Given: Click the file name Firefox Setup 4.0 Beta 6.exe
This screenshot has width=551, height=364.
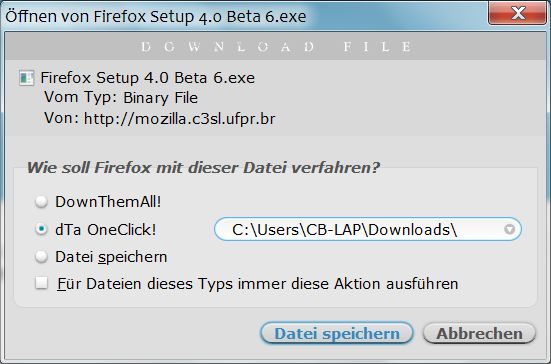Looking at the screenshot, I should pos(148,78).
